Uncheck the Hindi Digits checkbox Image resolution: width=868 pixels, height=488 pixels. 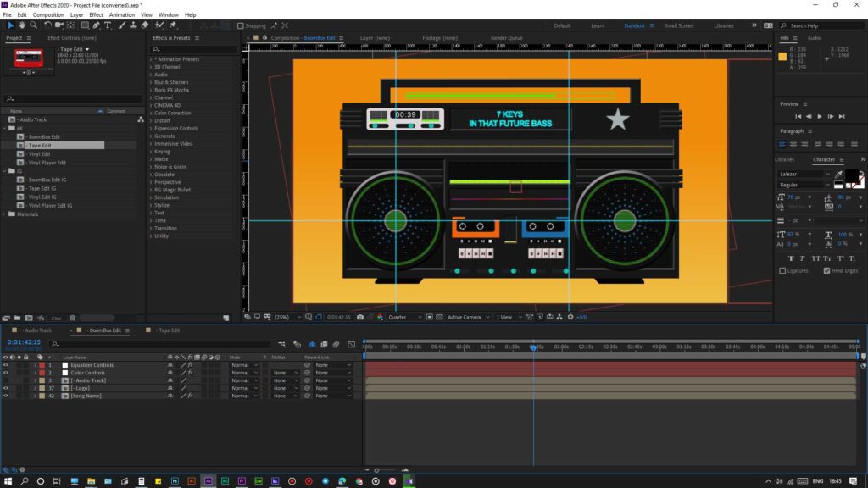click(826, 270)
